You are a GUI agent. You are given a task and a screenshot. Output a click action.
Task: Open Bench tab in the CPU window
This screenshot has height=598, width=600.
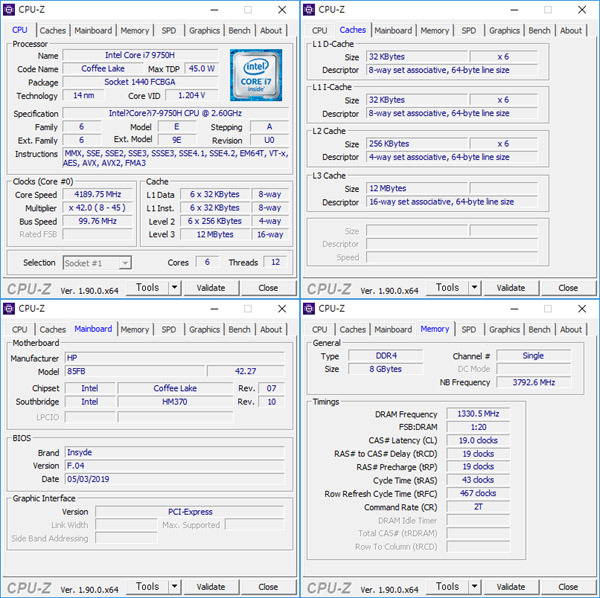tap(239, 31)
